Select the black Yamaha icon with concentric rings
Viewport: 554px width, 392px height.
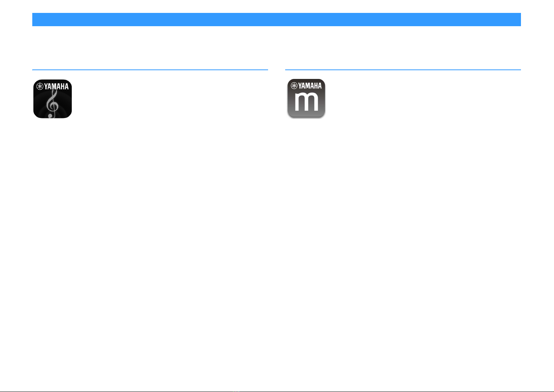pos(52,99)
